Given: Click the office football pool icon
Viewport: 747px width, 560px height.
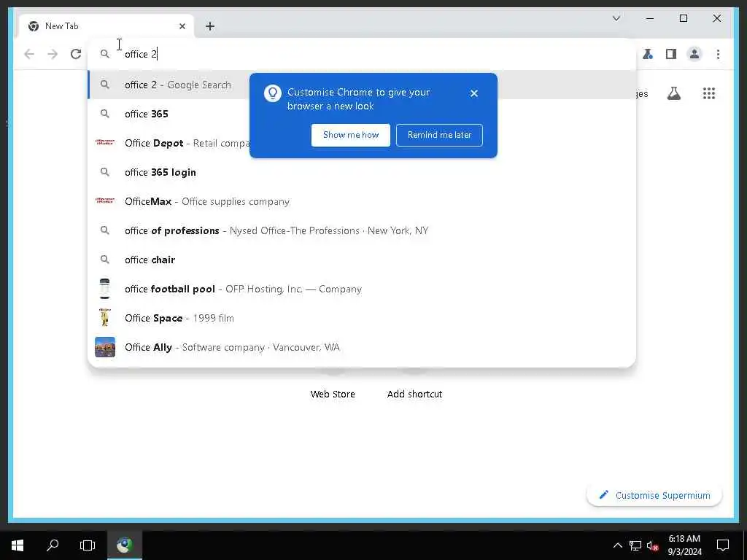Looking at the screenshot, I should (x=105, y=289).
